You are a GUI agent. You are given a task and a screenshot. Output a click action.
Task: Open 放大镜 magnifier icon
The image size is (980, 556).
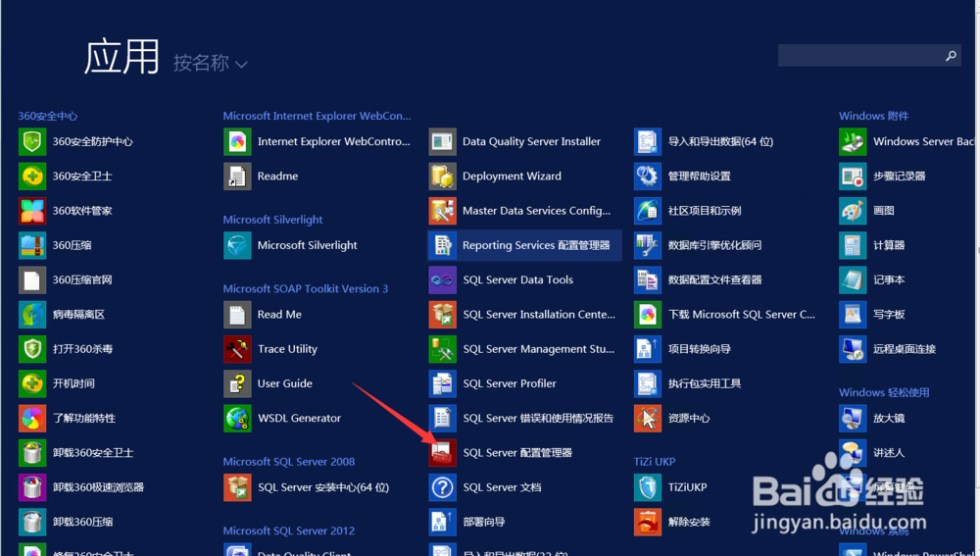coord(853,419)
